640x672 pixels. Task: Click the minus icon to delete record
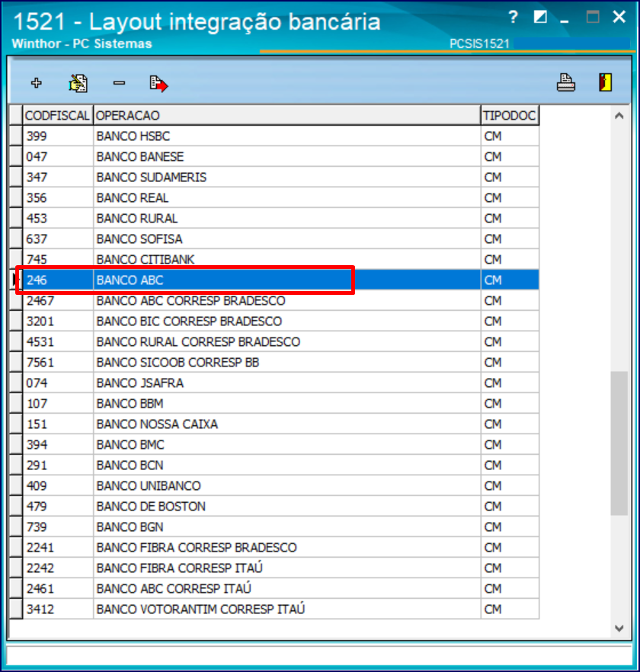(x=119, y=83)
